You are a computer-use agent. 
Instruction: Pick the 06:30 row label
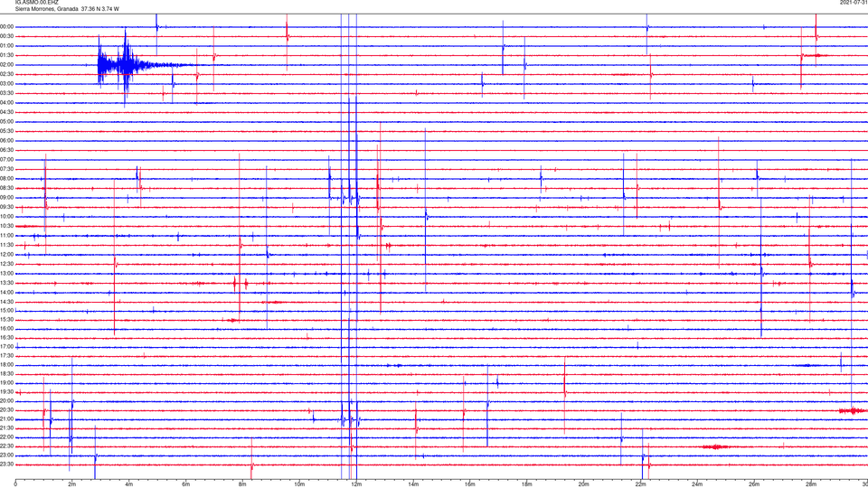coord(6,149)
